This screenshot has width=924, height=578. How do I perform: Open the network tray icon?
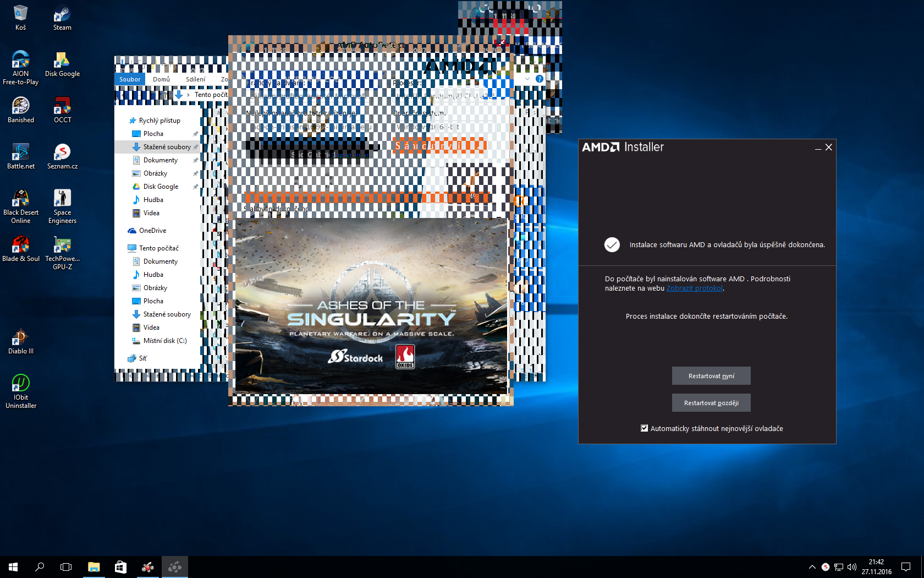point(839,567)
